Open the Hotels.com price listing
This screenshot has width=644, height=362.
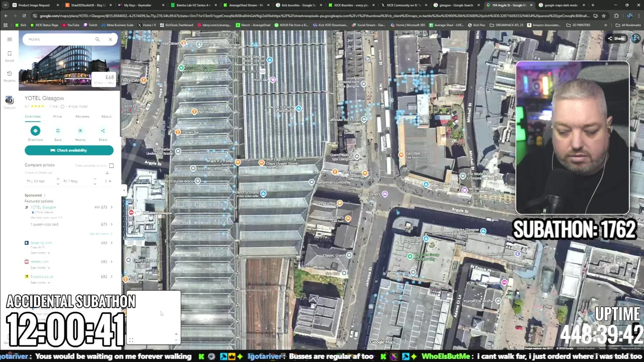pyautogui.click(x=40, y=261)
